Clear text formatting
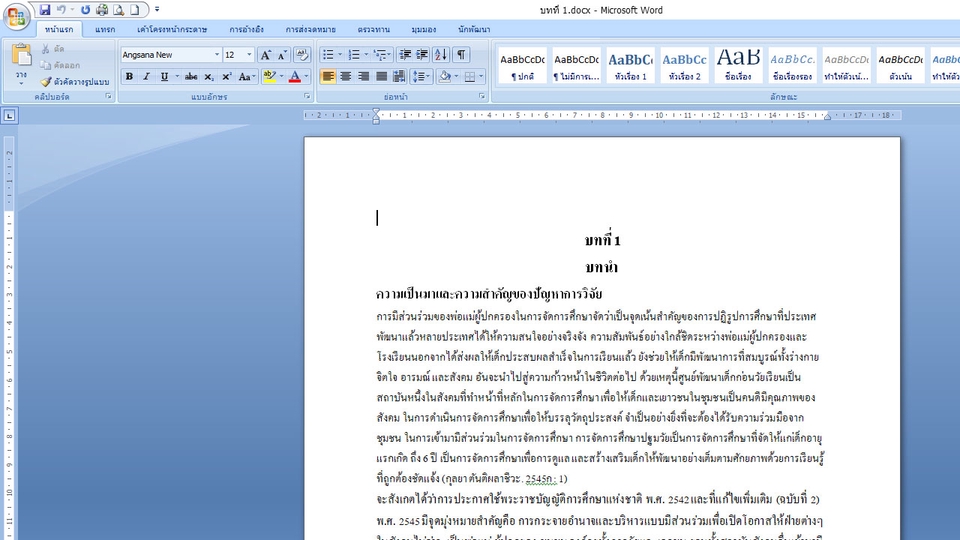 point(302,55)
